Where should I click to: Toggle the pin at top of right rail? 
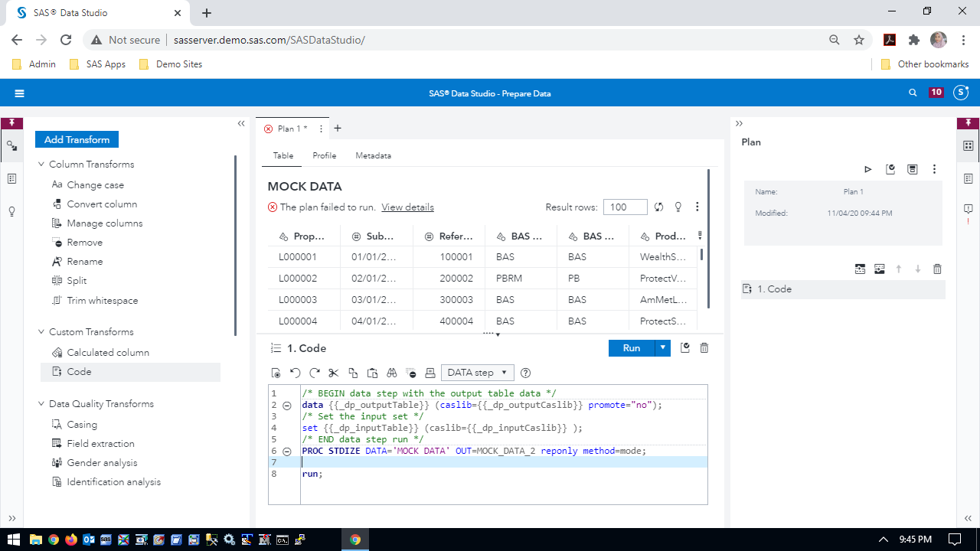click(x=969, y=122)
